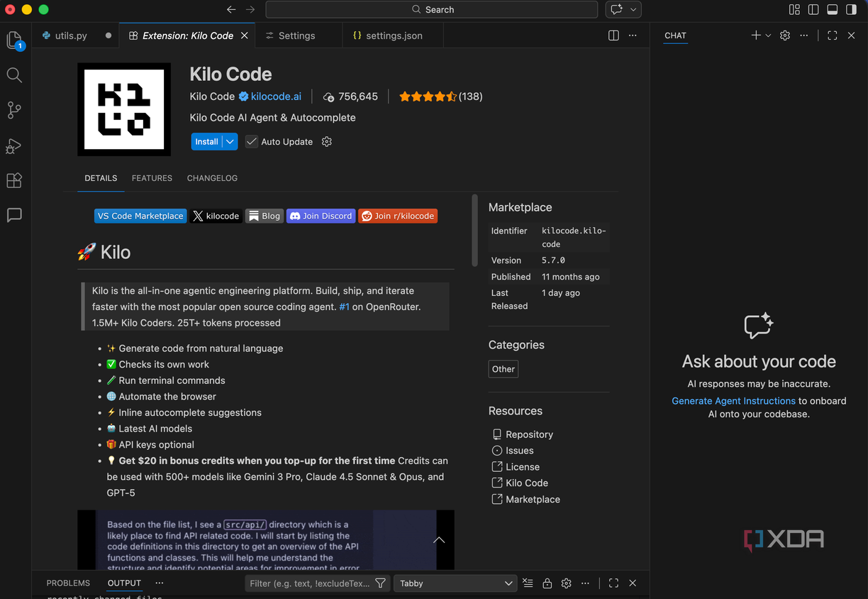
Task: Switch to the DETAILS tab
Action: [101, 178]
